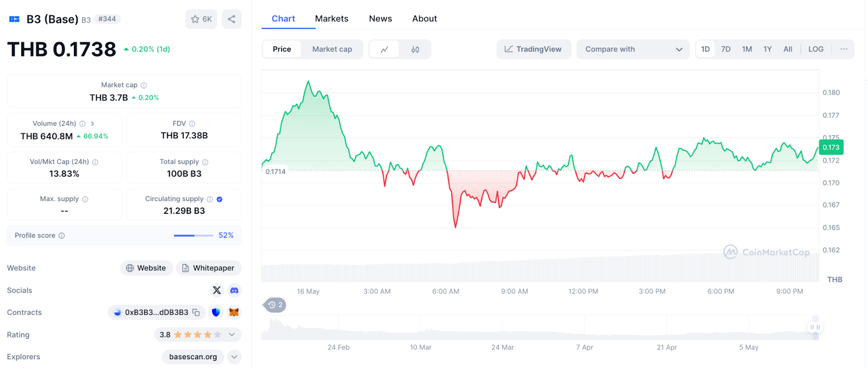Image resolution: width=868 pixels, height=369 pixels.
Task: Expand the Explorers dropdown chevron
Action: [234, 357]
